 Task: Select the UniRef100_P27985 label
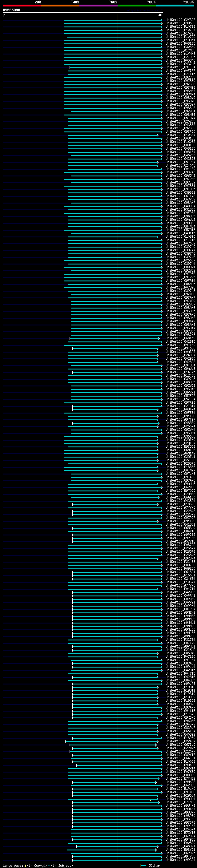tap(180, 57)
